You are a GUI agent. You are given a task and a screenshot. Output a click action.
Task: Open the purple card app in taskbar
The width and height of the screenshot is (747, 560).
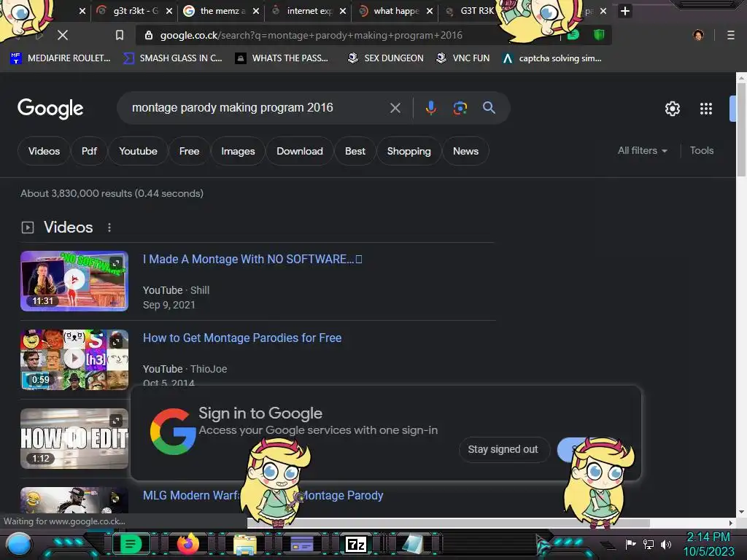(x=301, y=544)
